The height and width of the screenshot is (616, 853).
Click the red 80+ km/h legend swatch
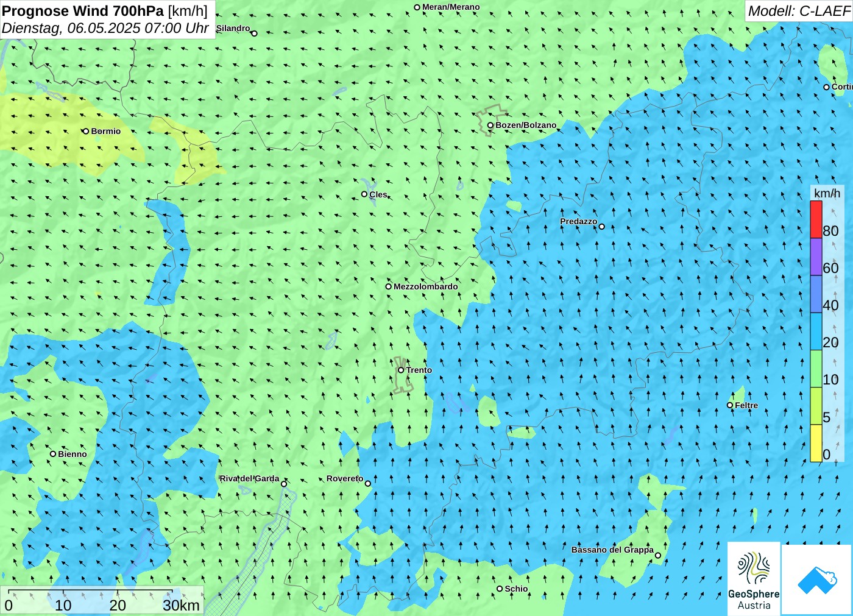point(816,219)
